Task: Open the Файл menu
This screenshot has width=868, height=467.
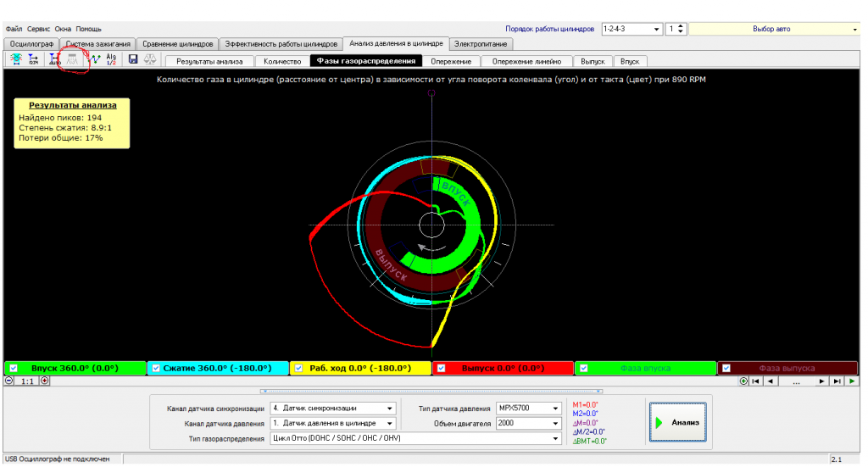Action: pos(14,29)
